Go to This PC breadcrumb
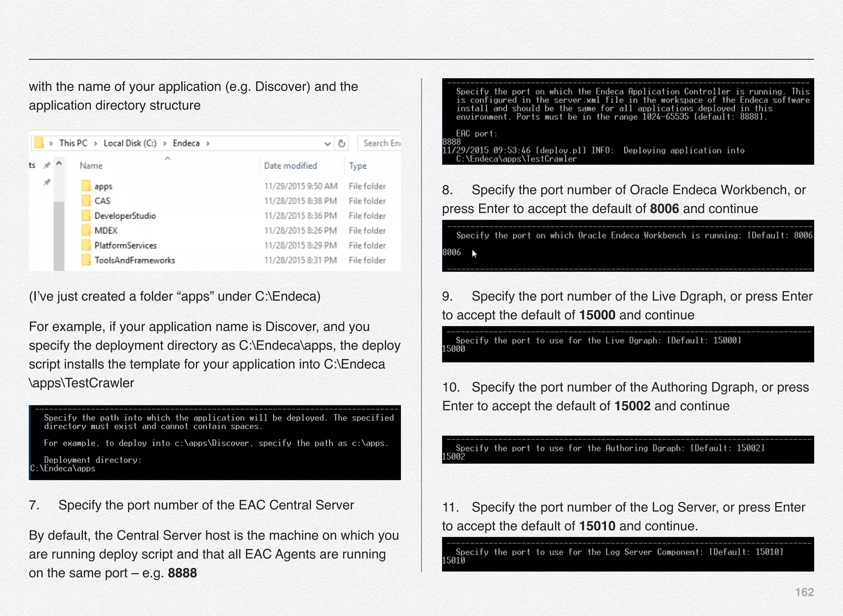Viewport: 843px width, 616px height. (73, 143)
